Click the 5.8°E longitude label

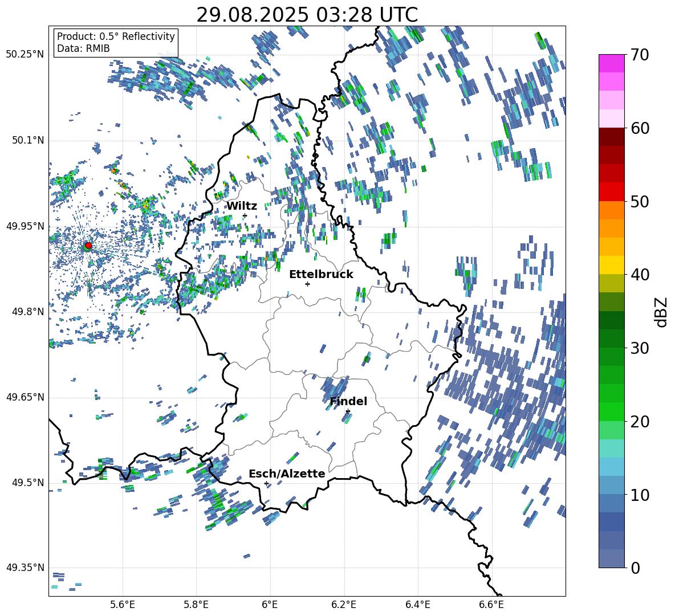196,605
